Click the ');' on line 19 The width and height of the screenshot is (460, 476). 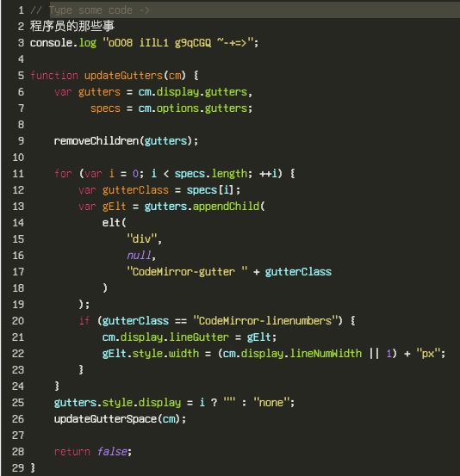click(x=84, y=304)
